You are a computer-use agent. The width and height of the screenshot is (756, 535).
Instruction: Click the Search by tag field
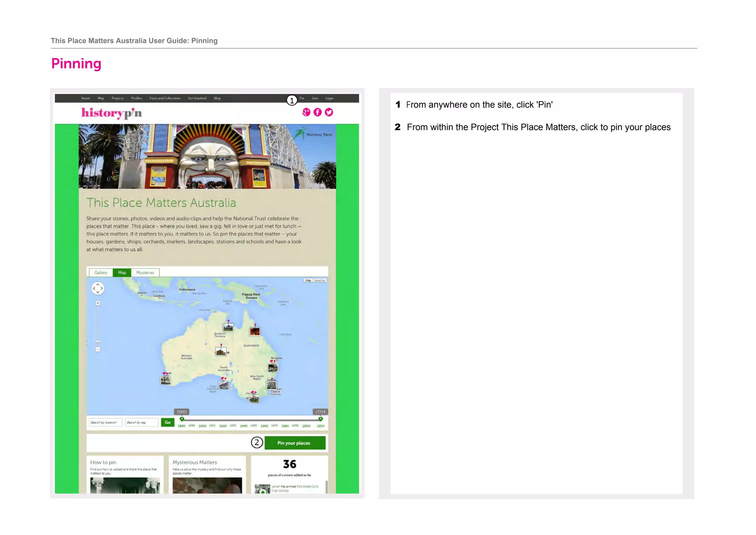141,422
